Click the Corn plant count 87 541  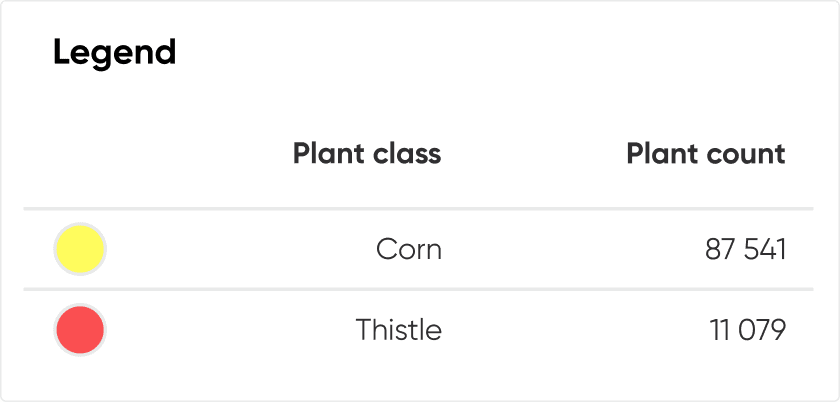point(745,249)
